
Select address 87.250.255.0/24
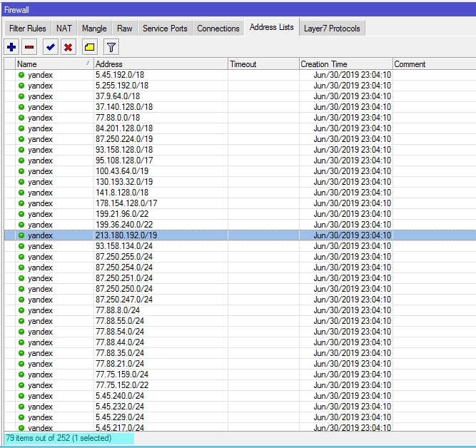tap(124, 257)
